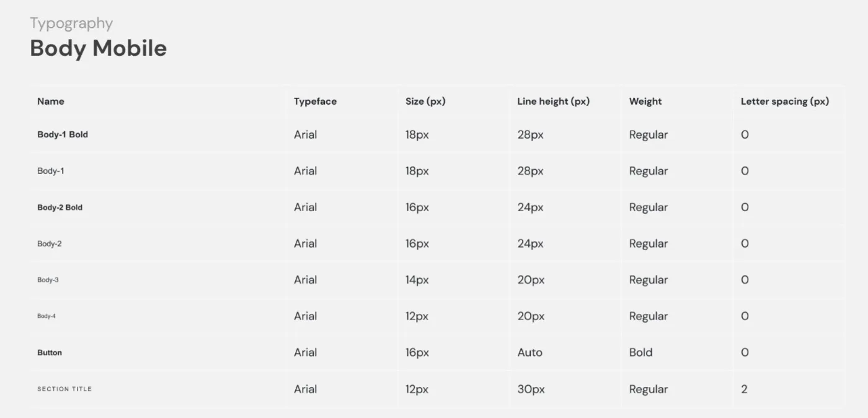Click the Line height (px) column header
The height and width of the screenshot is (418, 868).
pyautogui.click(x=553, y=102)
